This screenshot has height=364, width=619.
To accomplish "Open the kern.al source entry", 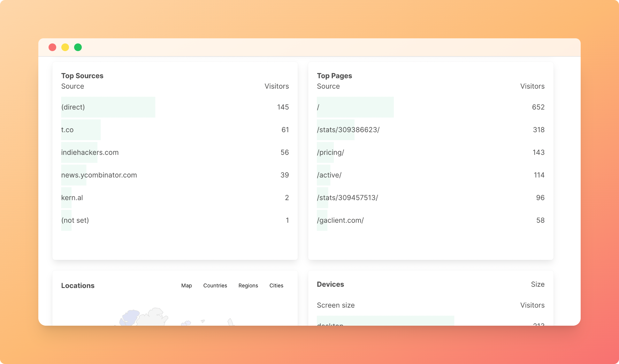I will pyautogui.click(x=72, y=198).
